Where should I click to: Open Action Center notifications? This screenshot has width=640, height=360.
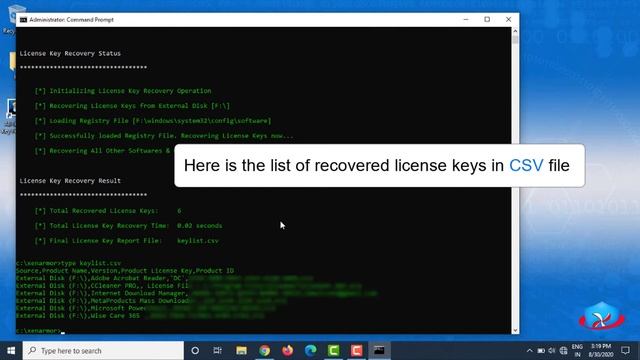click(625, 351)
